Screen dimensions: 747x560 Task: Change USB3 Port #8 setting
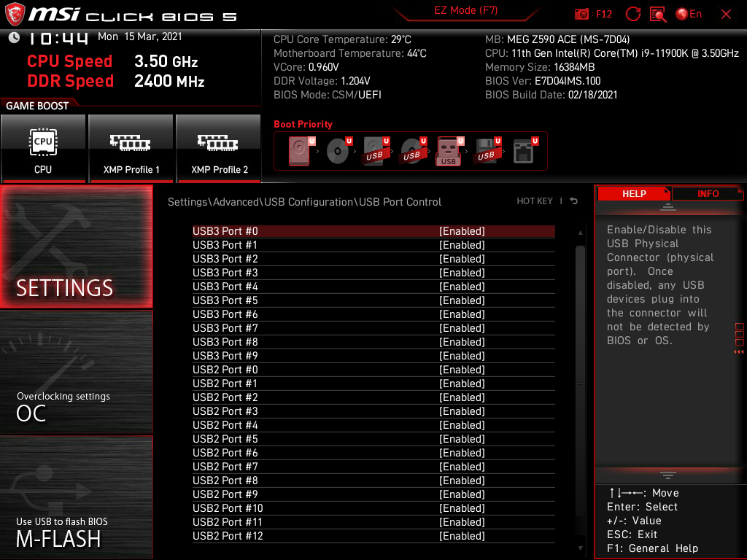click(x=373, y=342)
